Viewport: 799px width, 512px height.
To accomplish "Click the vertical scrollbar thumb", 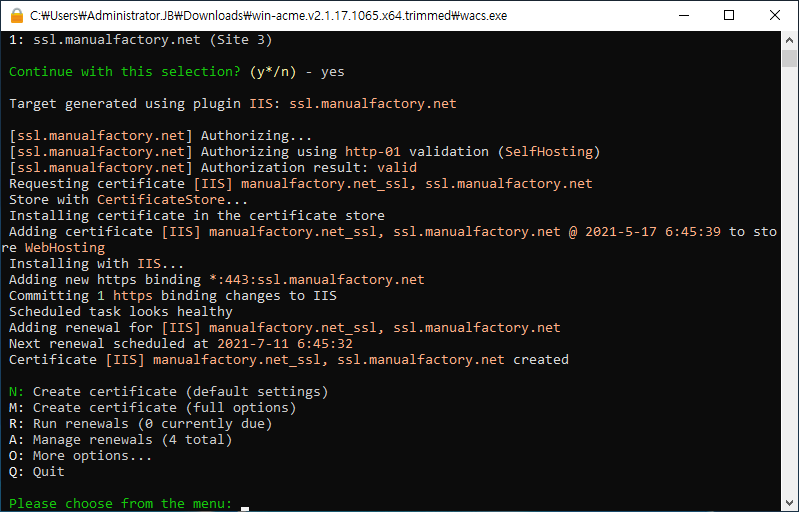I will tap(789, 58).
